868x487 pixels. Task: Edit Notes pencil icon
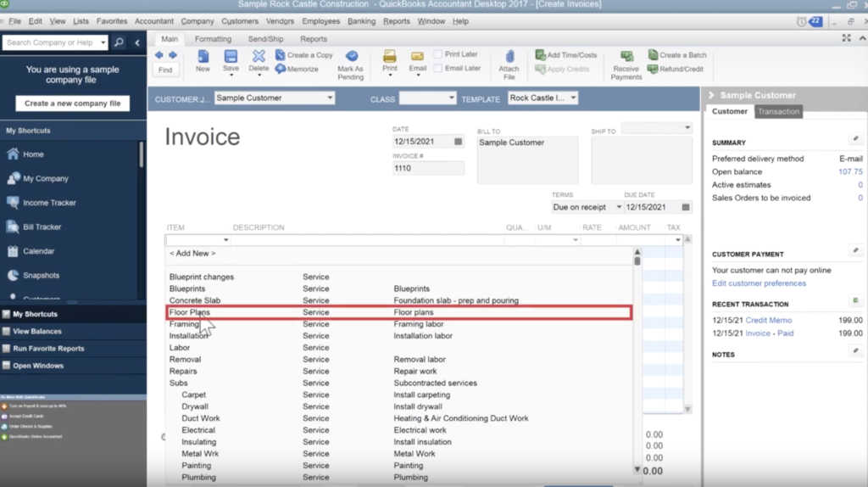(856, 350)
